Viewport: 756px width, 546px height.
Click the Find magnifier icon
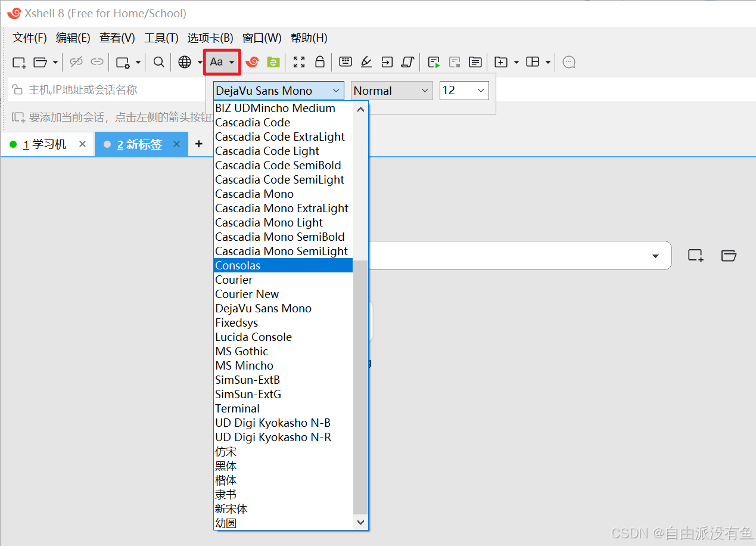[158, 62]
